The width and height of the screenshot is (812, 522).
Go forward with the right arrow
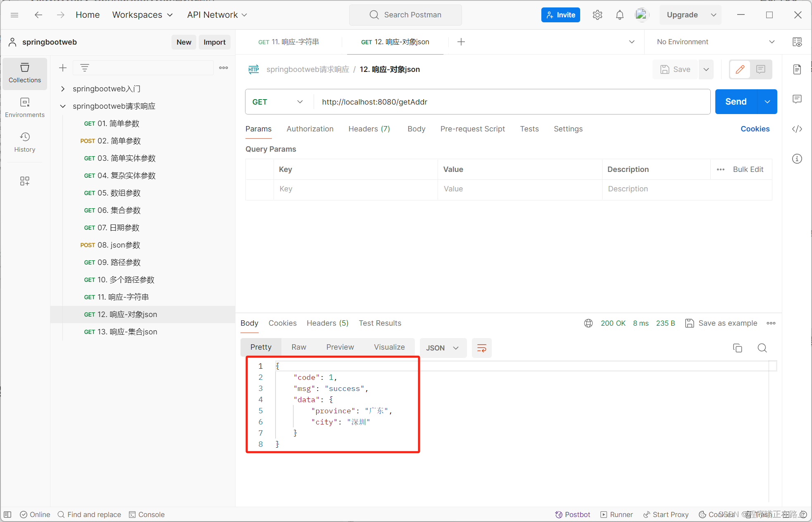(61, 15)
